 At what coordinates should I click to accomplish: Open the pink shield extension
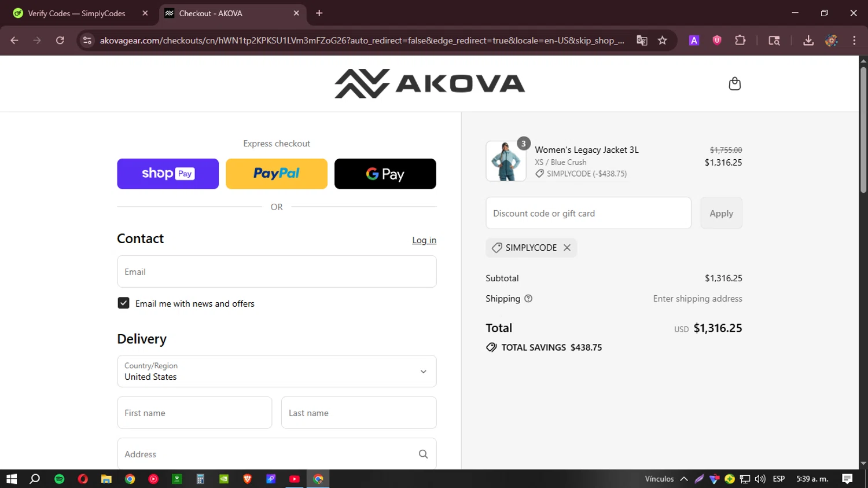pos(717,41)
